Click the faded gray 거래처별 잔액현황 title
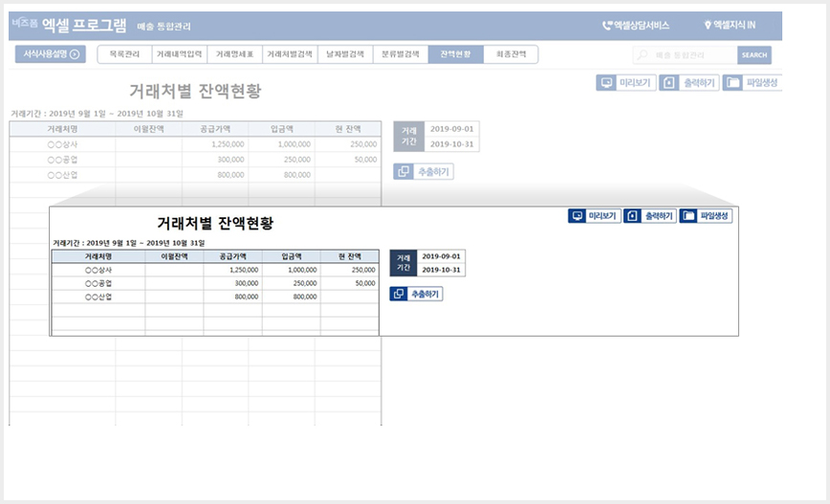Viewport: 830px width, 504px height. (x=195, y=91)
